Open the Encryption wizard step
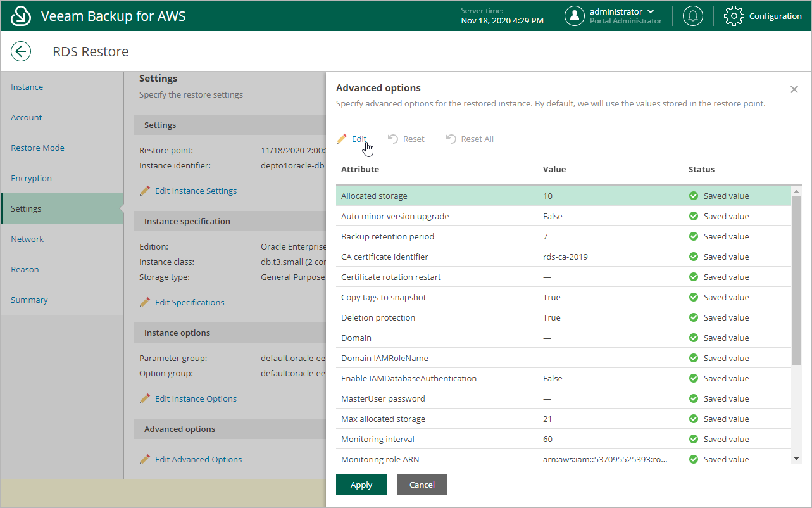This screenshot has width=812, height=508. click(x=62, y=178)
